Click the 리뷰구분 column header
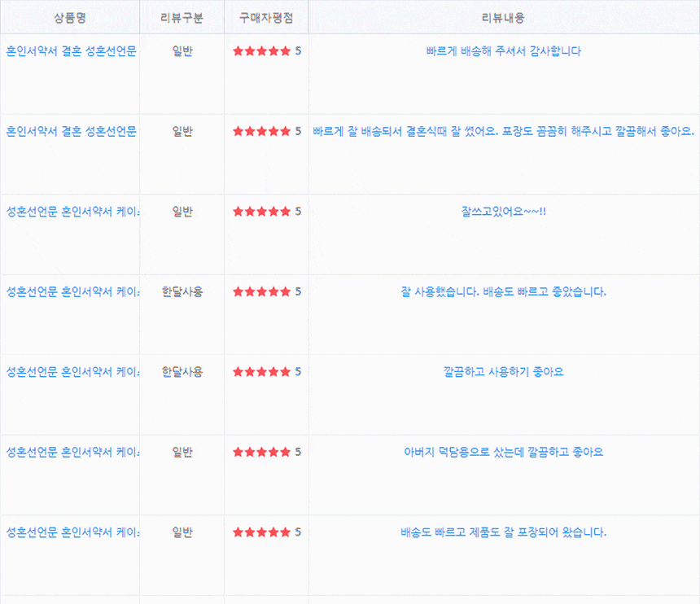The image size is (700, 604). point(182,17)
